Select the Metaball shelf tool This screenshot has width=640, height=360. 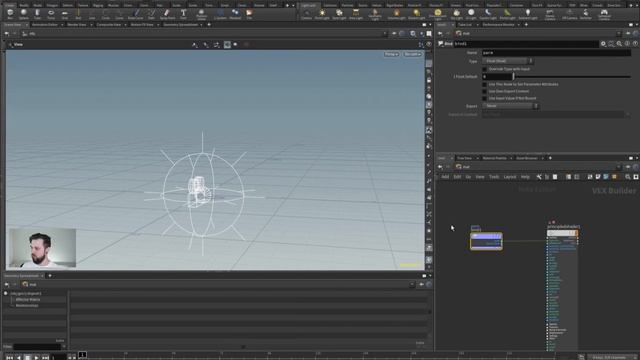point(235,14)
